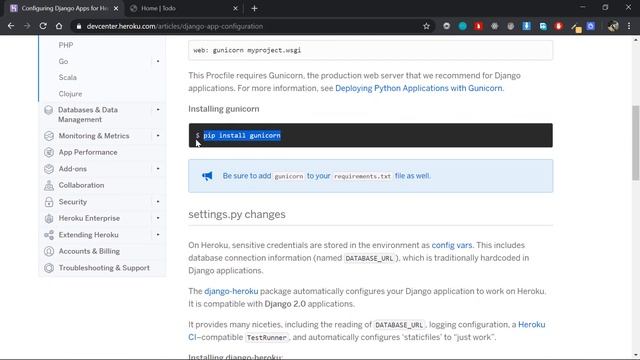Click the settings.py changes heading

pos(237,214)
